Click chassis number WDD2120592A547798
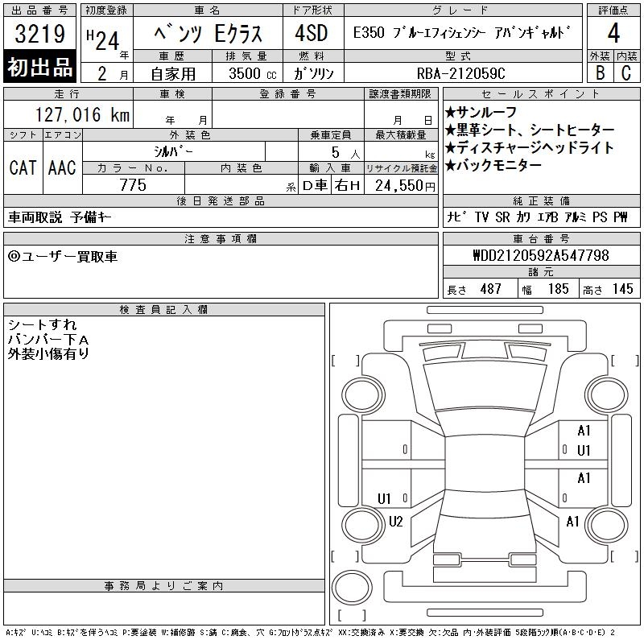 [541, 255]
